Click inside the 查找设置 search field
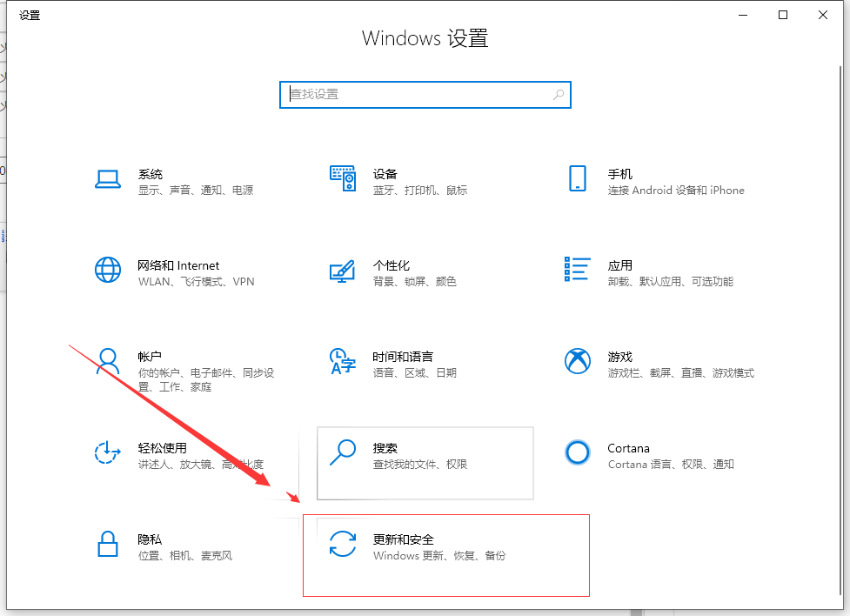This screenshot has height=616, width=850. 425,95
